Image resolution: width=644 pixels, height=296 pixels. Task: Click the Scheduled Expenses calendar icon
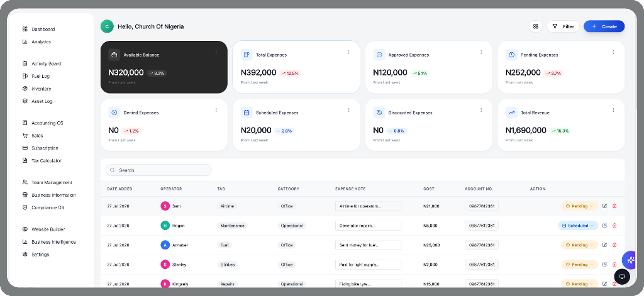(x=247, y=112)
